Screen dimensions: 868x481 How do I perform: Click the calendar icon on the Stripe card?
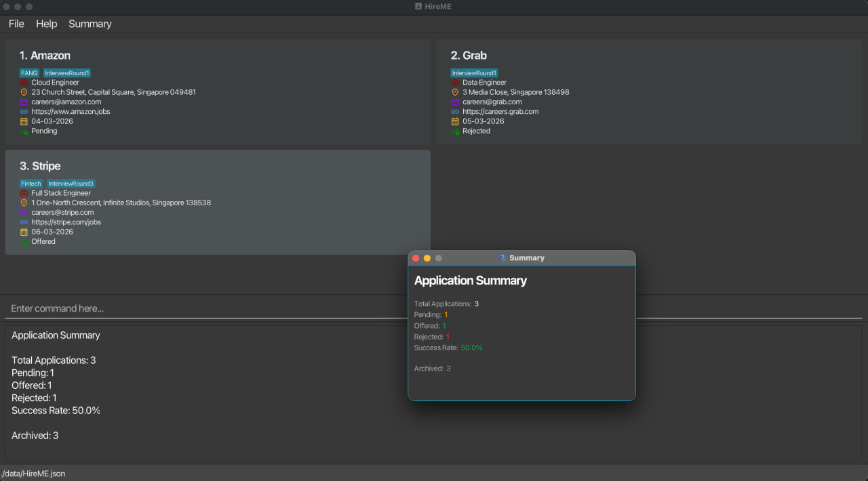click(x=24, y=232)
